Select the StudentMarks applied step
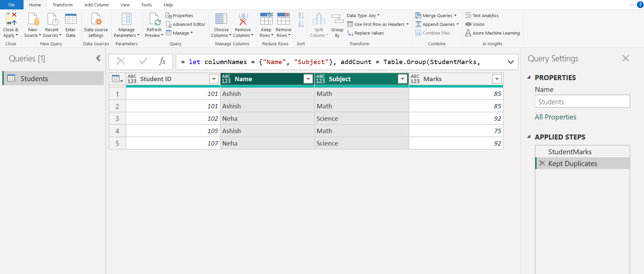 pyautogui.click(x=570, y=152)
